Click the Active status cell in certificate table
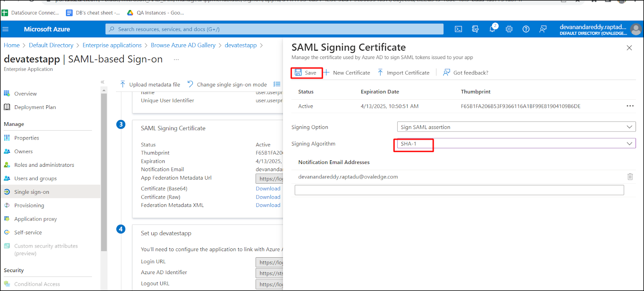The image size is (644, 291). (305, 106)
